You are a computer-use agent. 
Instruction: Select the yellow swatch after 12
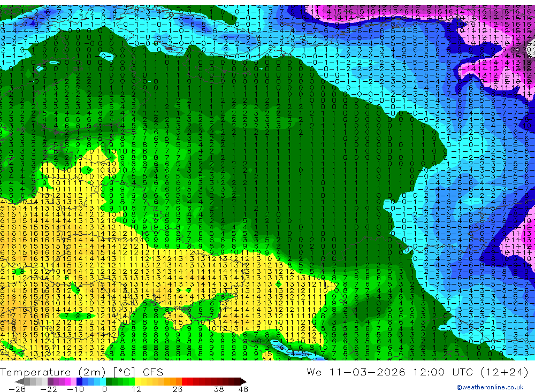137,382
